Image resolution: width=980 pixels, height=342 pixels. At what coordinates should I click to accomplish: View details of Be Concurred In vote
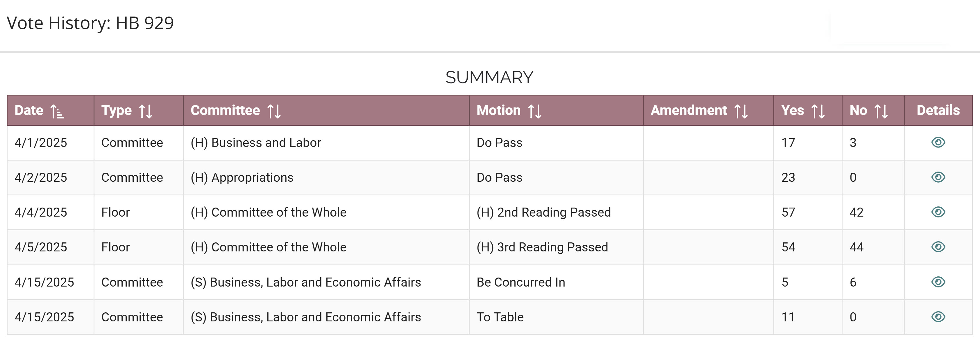(938, 282)
